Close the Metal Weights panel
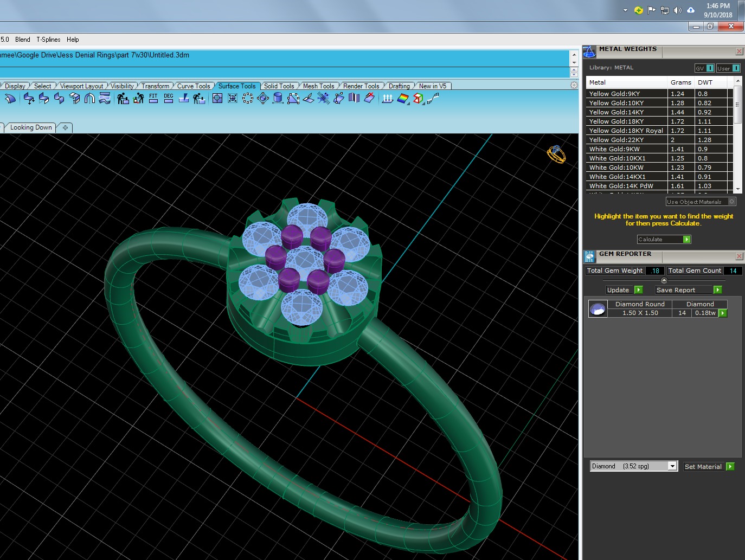 [x=739, y=52]
